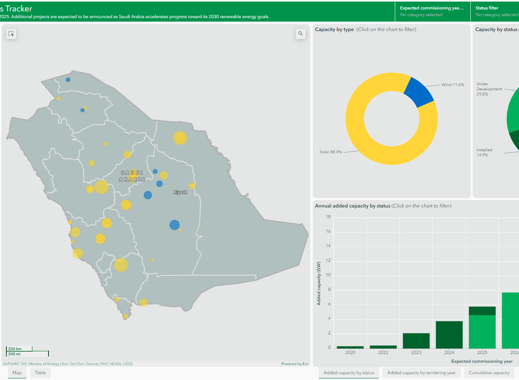Click the light green segment of 2025 bar

tap(482, 332)
